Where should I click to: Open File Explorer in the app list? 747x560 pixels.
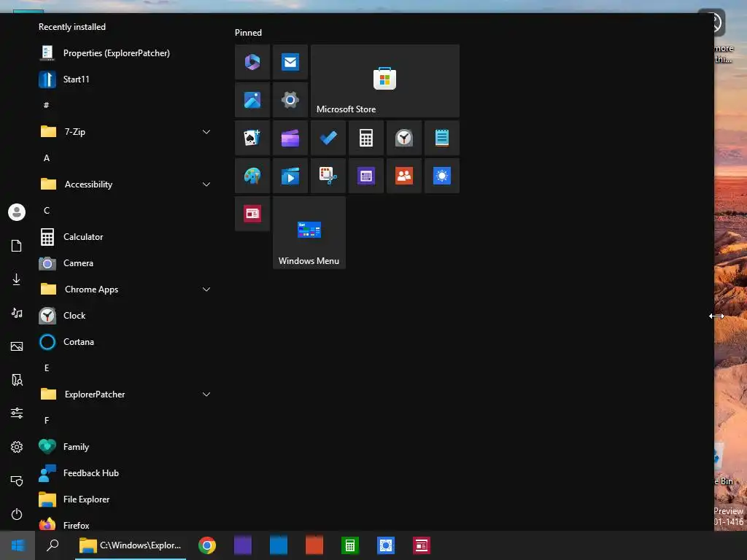coord(126,499)
